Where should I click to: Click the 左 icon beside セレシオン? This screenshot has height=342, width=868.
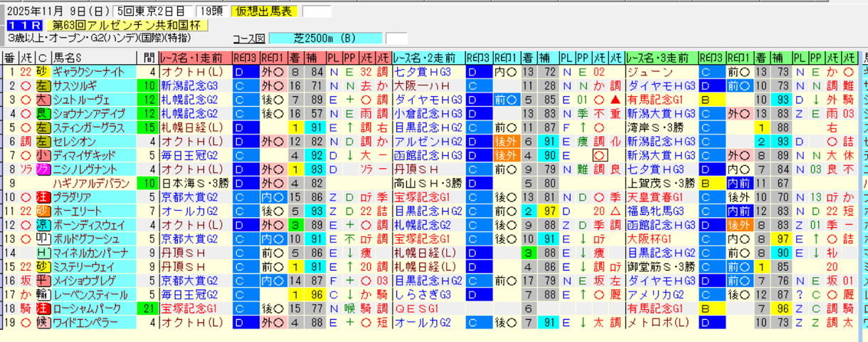tap(43, 141)
